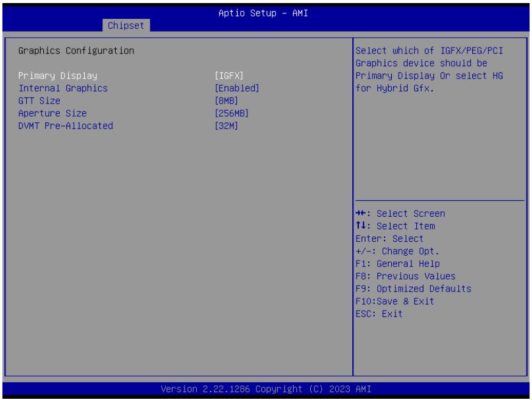Open the IGFX Primary Display value
532x400 pixels.
[x=229, y=75]
